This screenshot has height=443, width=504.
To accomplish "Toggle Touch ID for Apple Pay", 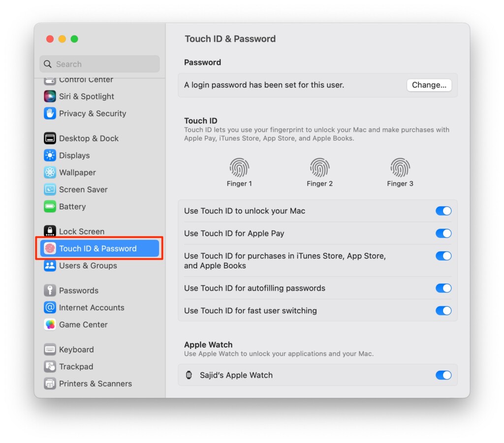I will [443, 234].
